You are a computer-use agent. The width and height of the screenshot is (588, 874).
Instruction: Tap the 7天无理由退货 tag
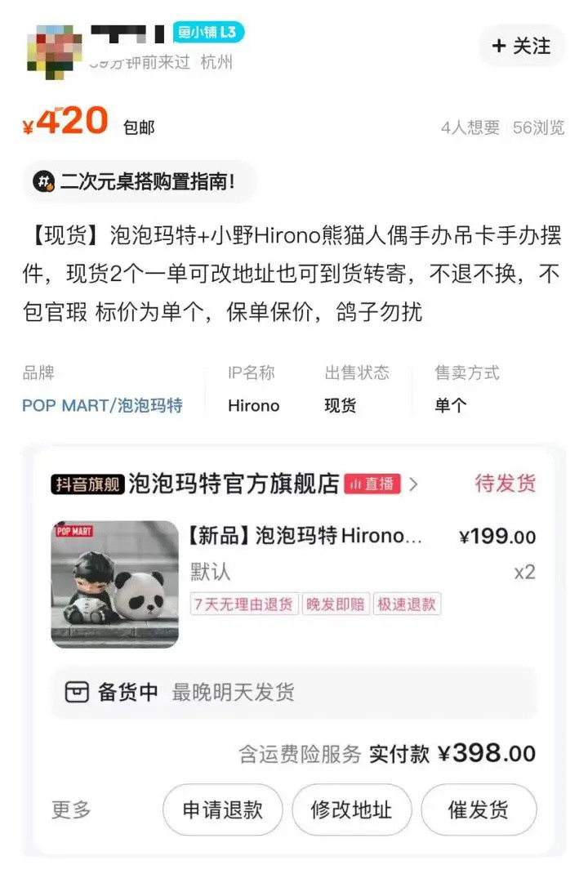pos(244,604)
